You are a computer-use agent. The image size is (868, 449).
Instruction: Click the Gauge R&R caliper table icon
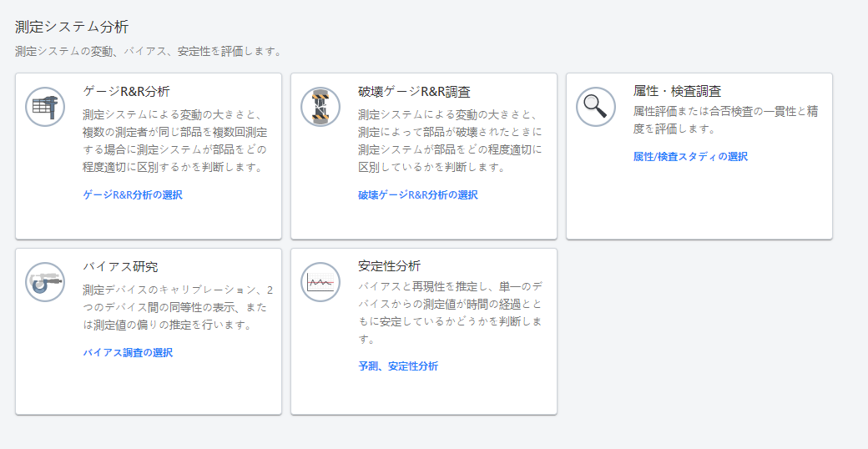(45, 107)
